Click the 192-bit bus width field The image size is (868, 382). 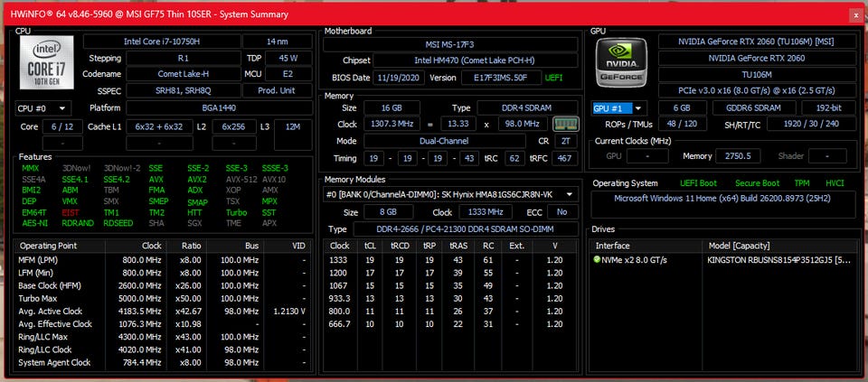[827, 107]
